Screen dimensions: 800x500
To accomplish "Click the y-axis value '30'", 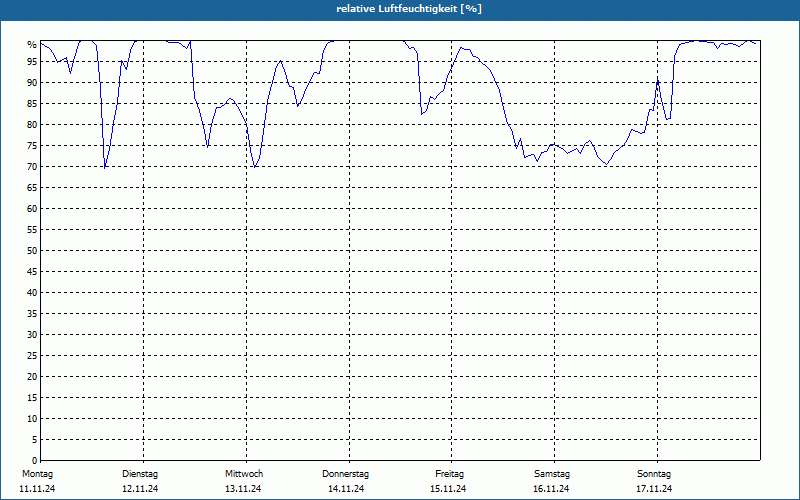I will click(x=32, y=335).
